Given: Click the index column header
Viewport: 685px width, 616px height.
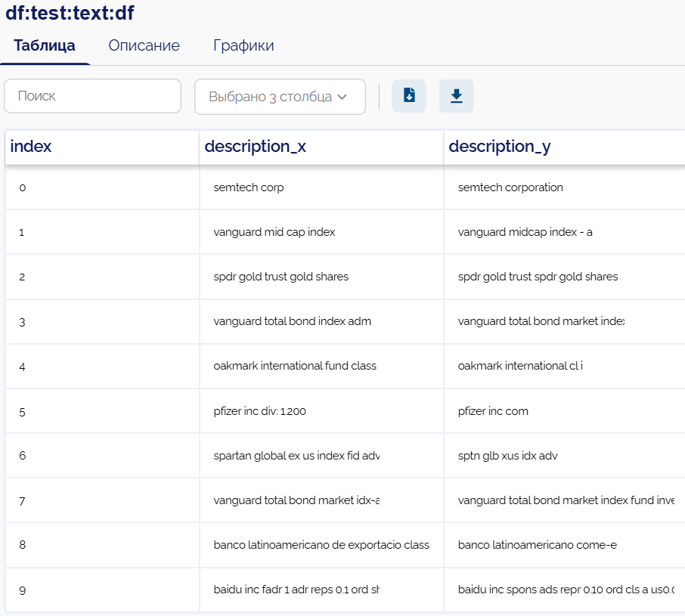Looking at the screenshot, I should (102, 147).
